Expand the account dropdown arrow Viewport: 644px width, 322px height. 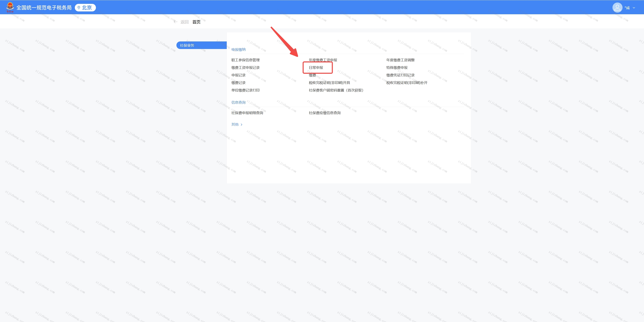634,8
